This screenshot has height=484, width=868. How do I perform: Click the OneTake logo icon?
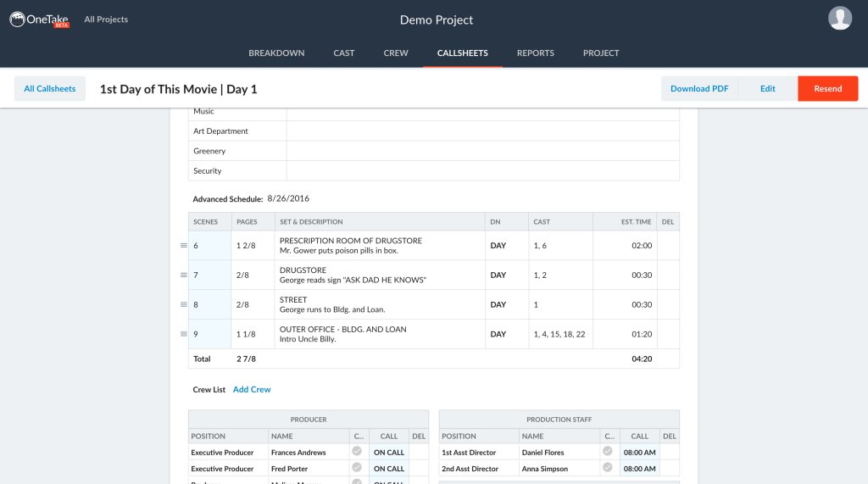(x=17, y=19)
